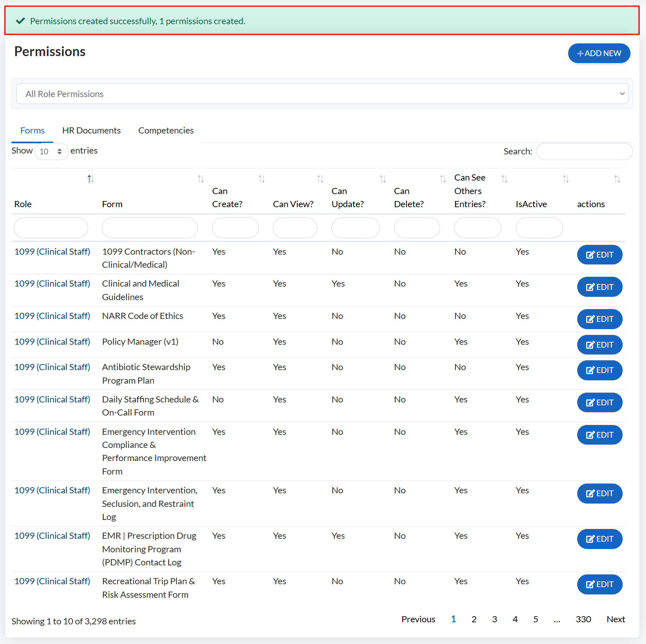Jump to page 330 of results
The height and width of the screenshot is (644, 646).
tap(583, 619)
